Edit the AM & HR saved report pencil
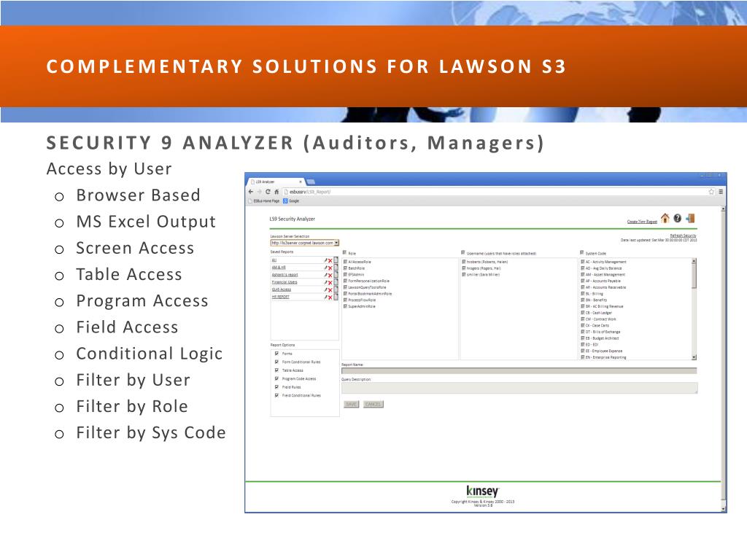 pos(326,268)
